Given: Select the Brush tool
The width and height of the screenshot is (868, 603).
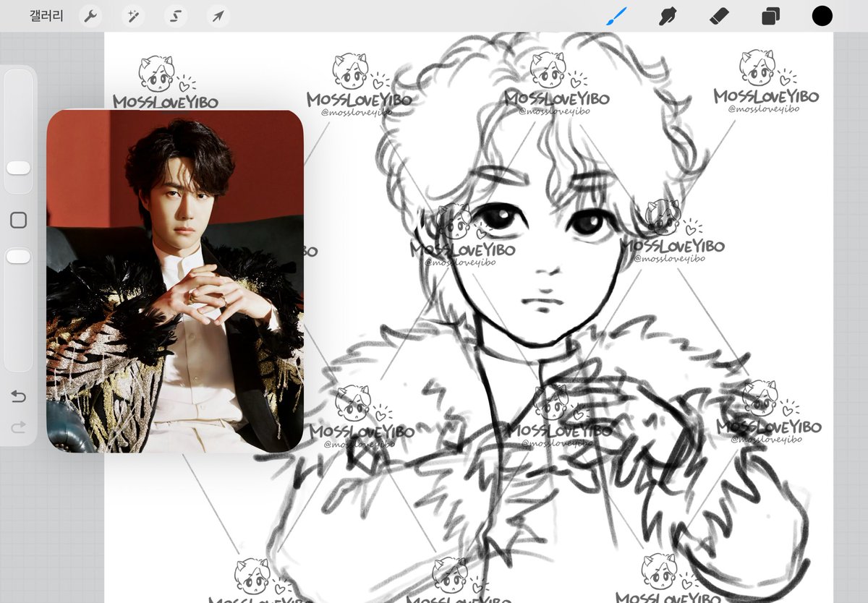Looking at the screenshot, I should click(x=616, y=16).
